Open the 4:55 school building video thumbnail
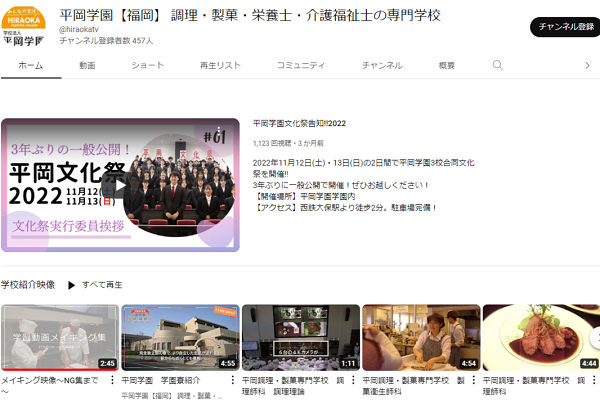The image size is (600, 400). tap(180, 338)
